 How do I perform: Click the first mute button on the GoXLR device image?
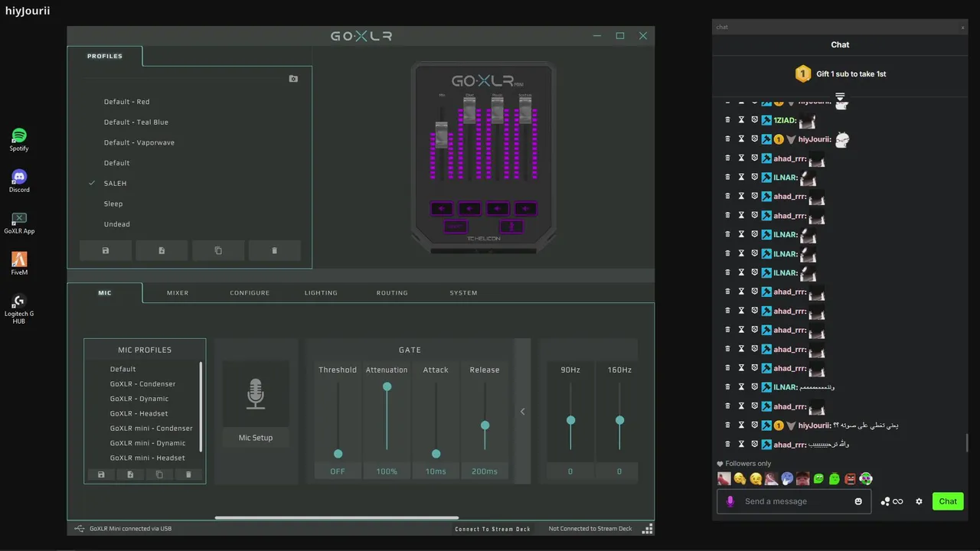[x=442, y=208]
